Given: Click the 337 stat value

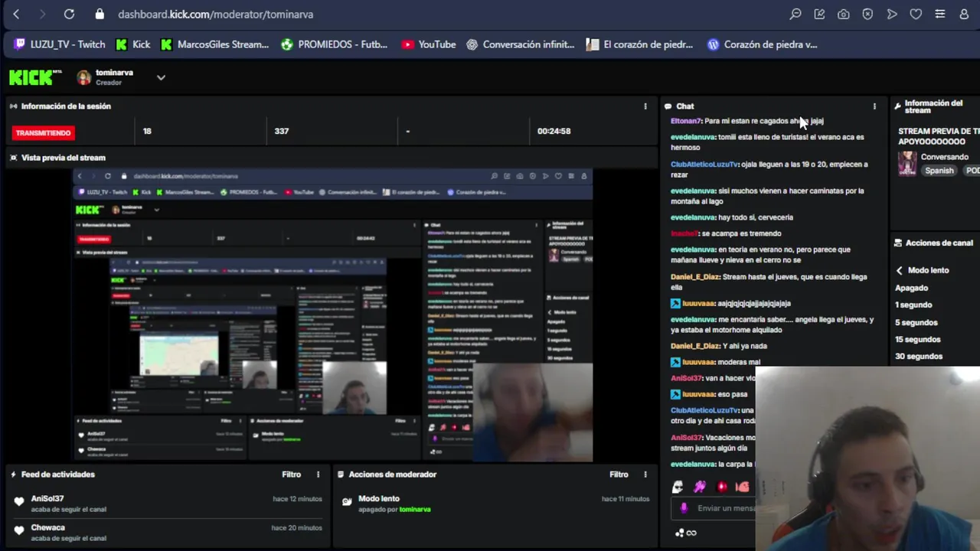Looking at the screenshot, I should click(282, 131).
